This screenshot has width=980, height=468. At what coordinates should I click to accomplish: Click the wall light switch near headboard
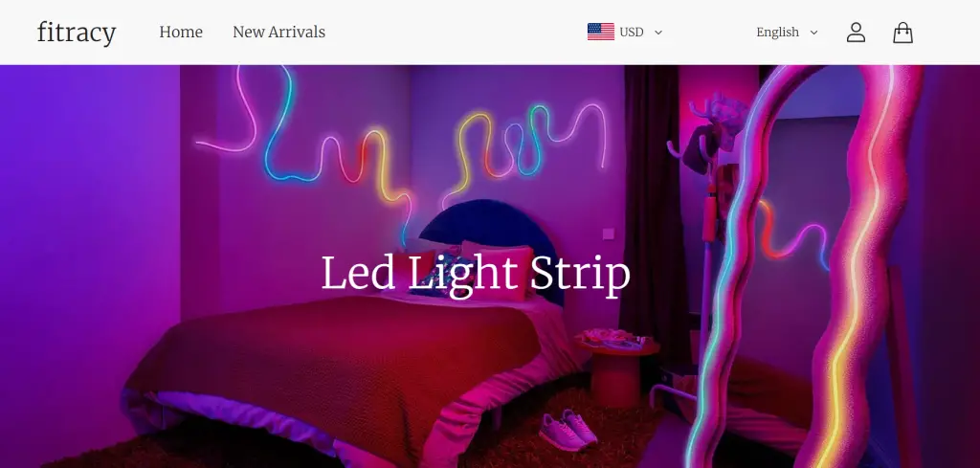click(x=608, y=234)
